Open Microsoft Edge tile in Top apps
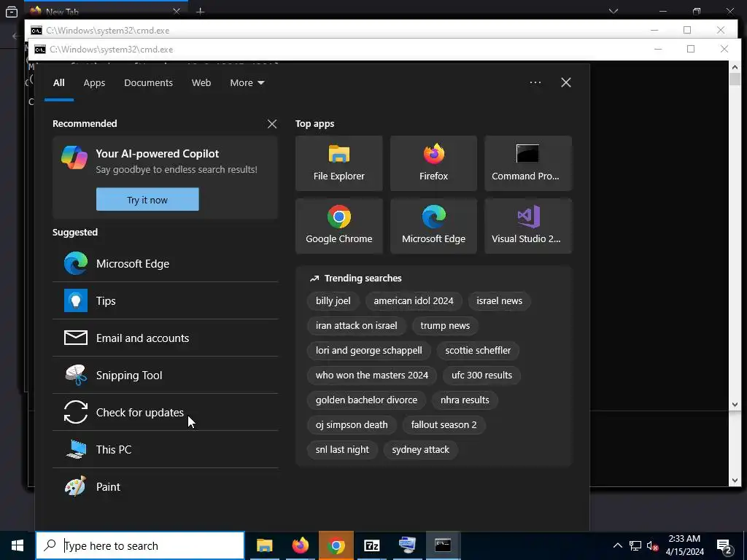This screenshot has width=747, height=560. (433, 226)
